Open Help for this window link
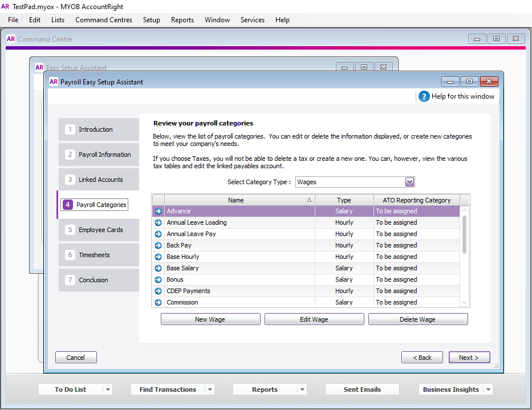The height and width of the screenshot is (410, 532). click(x=463, y=96)
